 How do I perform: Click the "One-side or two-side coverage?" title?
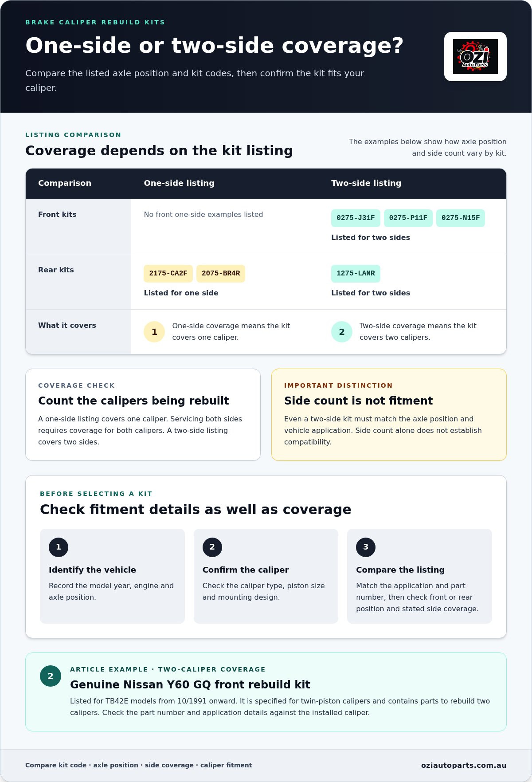215,45
